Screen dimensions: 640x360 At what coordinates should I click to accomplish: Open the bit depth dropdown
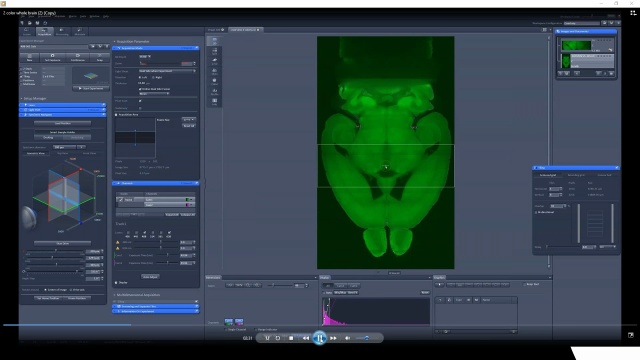point(145,56)
